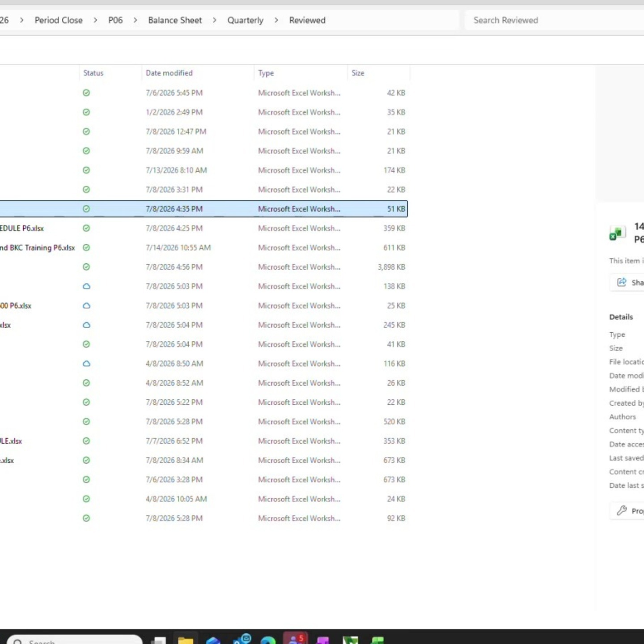
Task: Click the status icon next to BKC Training P6.xlsx
Action: [86, 248]
